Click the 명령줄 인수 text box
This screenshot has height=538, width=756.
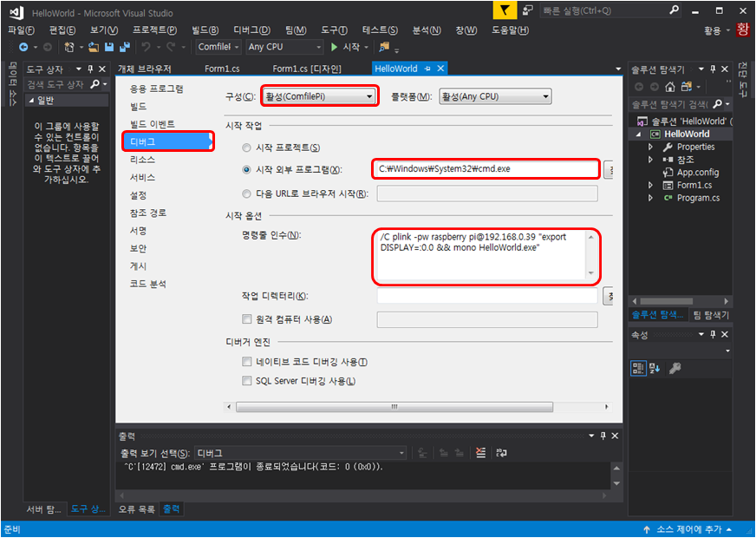[481, 256]
